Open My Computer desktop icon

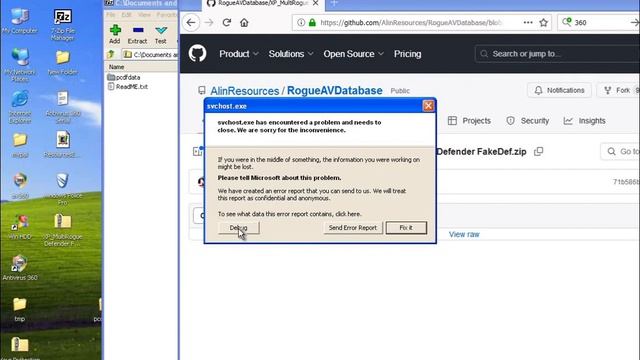point(20,21)
